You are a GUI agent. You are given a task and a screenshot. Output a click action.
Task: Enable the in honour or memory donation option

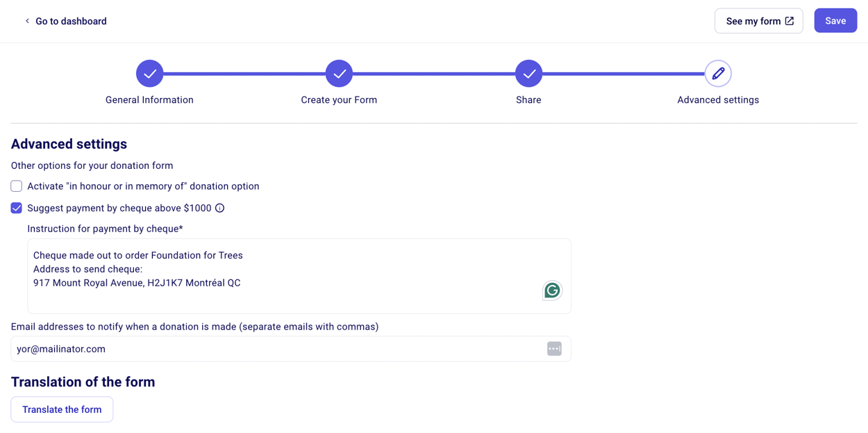click(16, 186)
